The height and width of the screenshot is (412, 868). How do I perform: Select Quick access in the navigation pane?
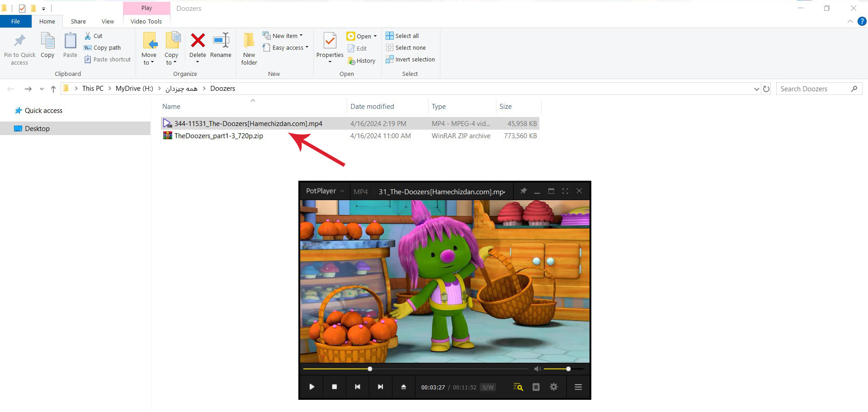pos(43,110)
